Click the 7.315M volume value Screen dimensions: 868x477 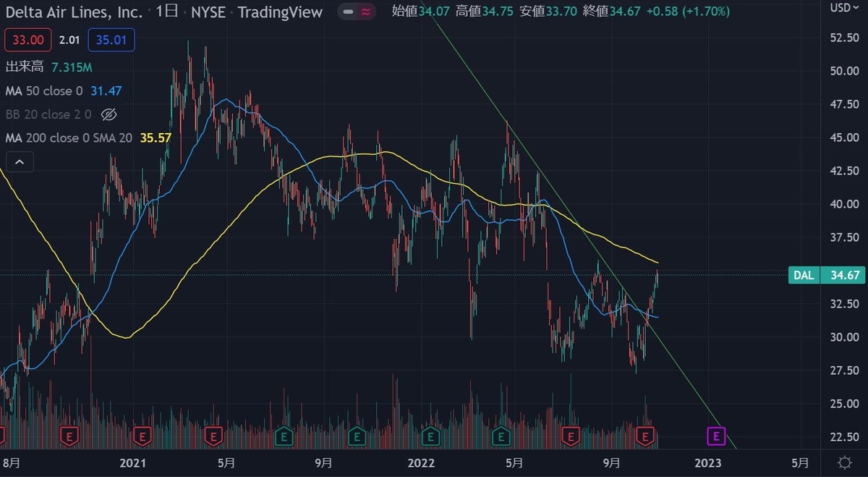pyautogui.click(x=72, y=67)
